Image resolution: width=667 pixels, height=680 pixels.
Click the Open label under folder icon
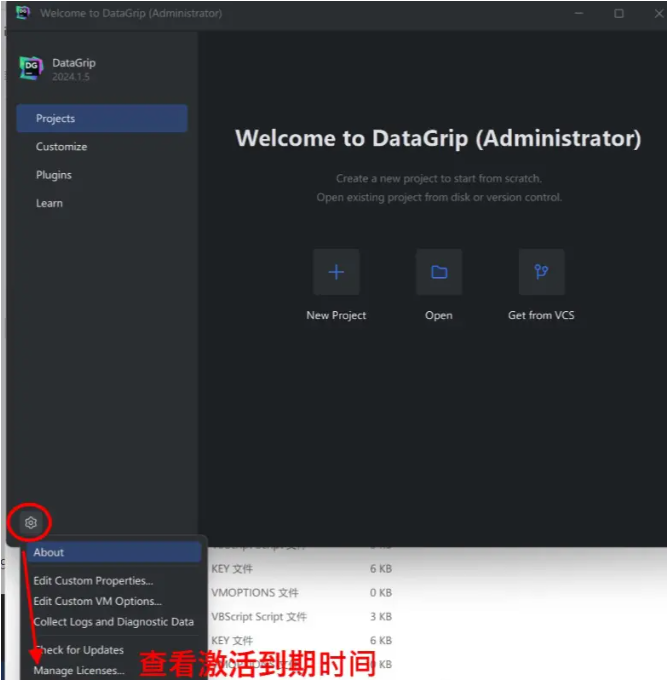point(439,315)
